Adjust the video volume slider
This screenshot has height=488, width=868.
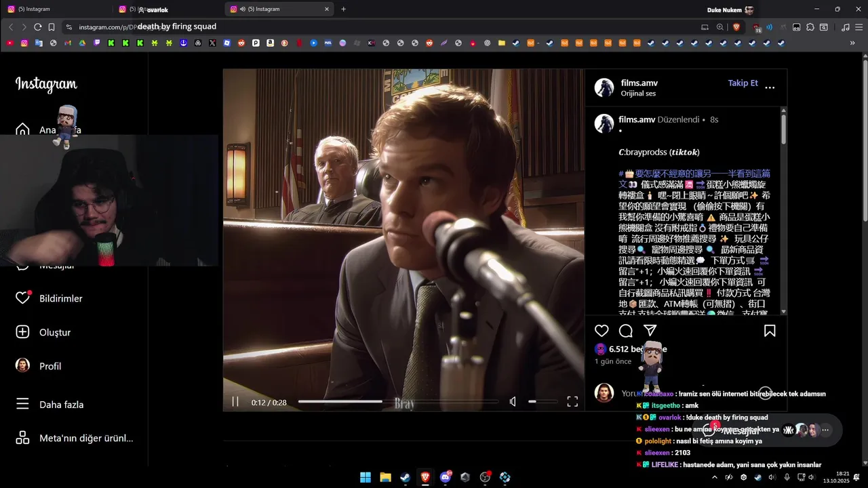(542, 402)
